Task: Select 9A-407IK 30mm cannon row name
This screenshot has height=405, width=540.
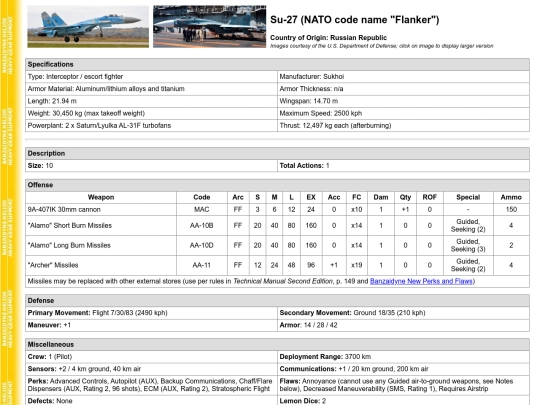Action: pos(64,209)
